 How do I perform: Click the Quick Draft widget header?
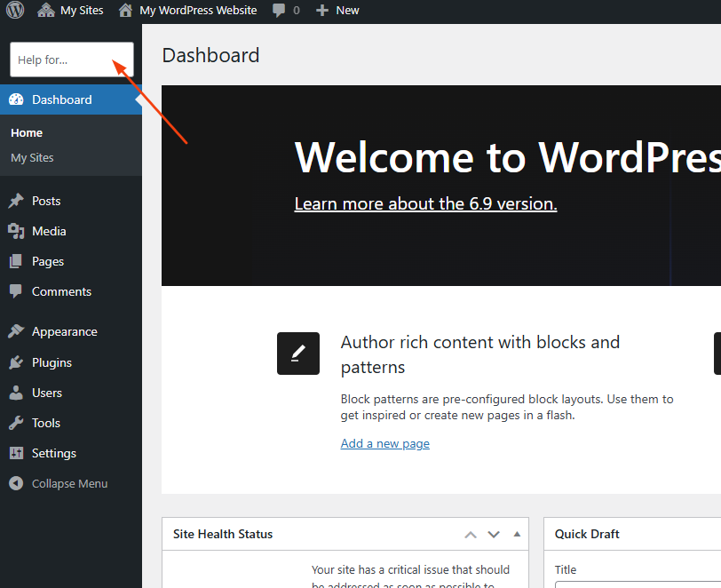coord(632,534)
